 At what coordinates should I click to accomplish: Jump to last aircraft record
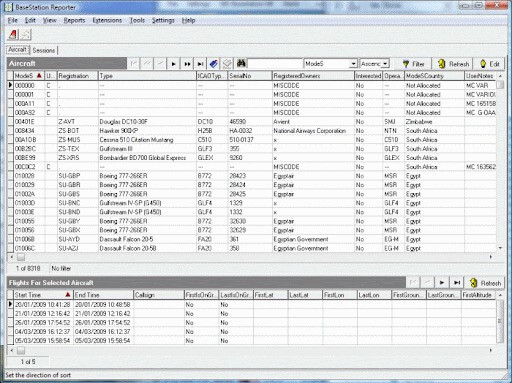[x=200, y=63]
